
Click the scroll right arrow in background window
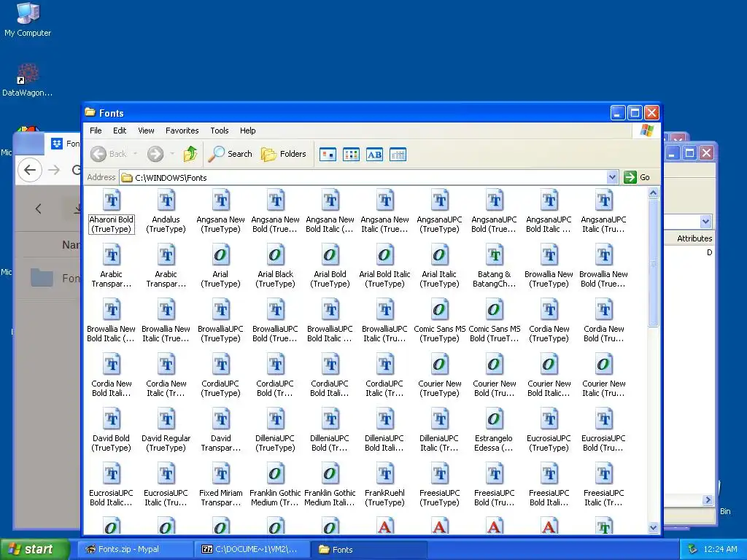[708, 499]
